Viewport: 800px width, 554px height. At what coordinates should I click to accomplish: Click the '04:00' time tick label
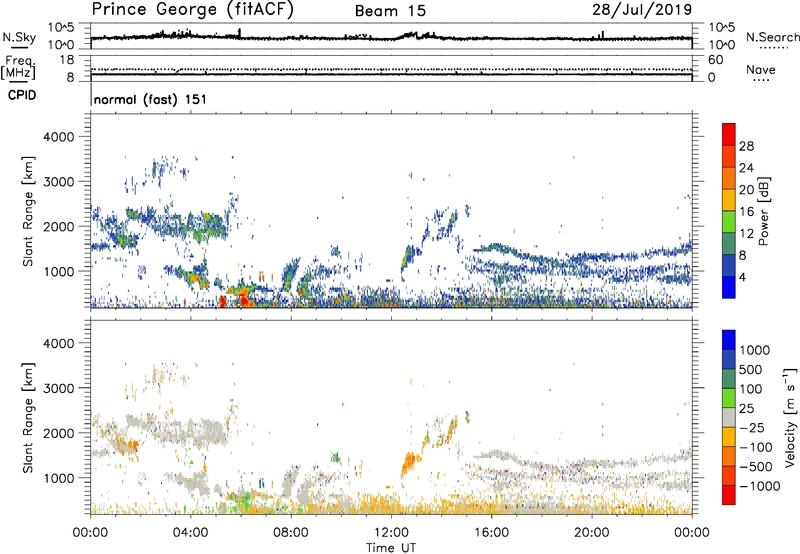coord(190,533)
